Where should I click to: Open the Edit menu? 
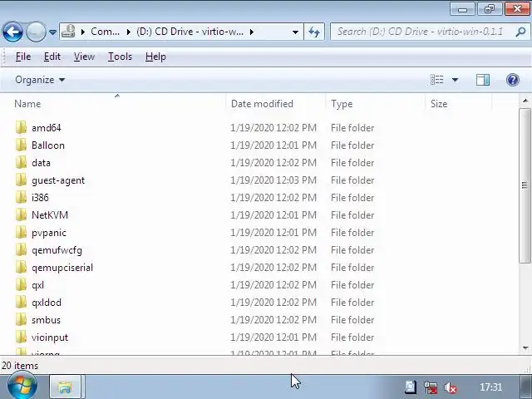[52, 57]
